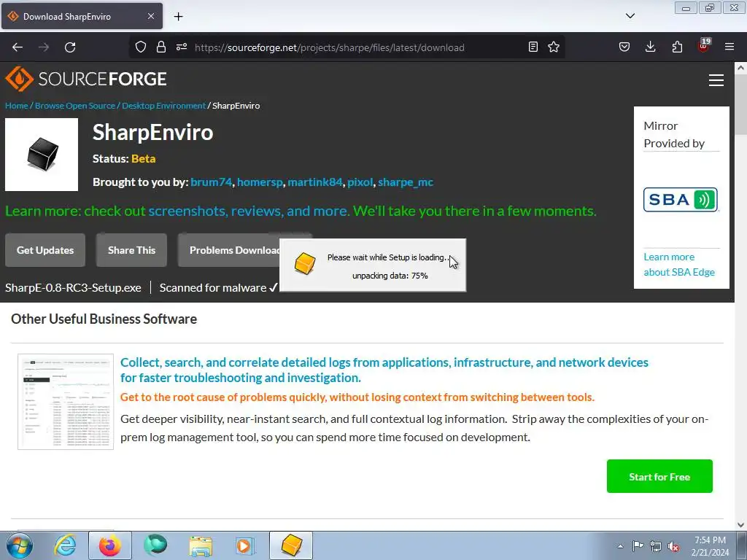Click the network tray icon
The width and height of the screenshot is (747, 560).
[x=656, y=546]
